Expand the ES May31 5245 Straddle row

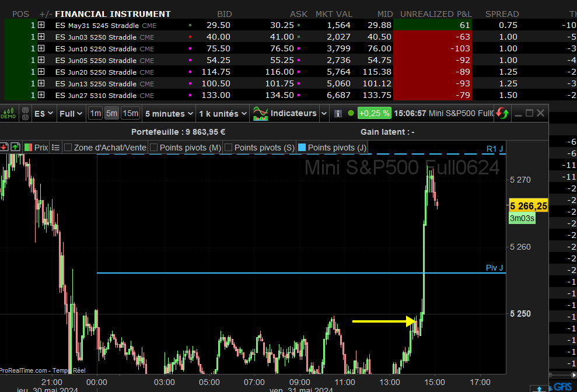41,25
